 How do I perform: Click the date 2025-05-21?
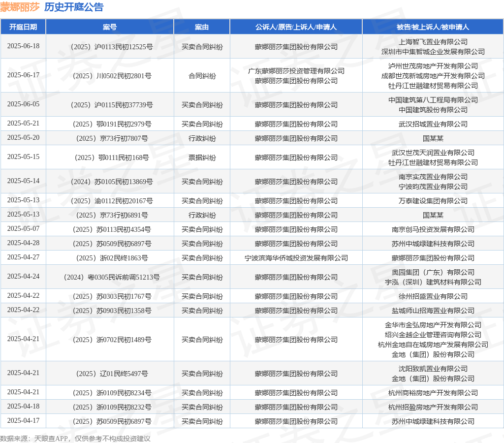[23, 123]
